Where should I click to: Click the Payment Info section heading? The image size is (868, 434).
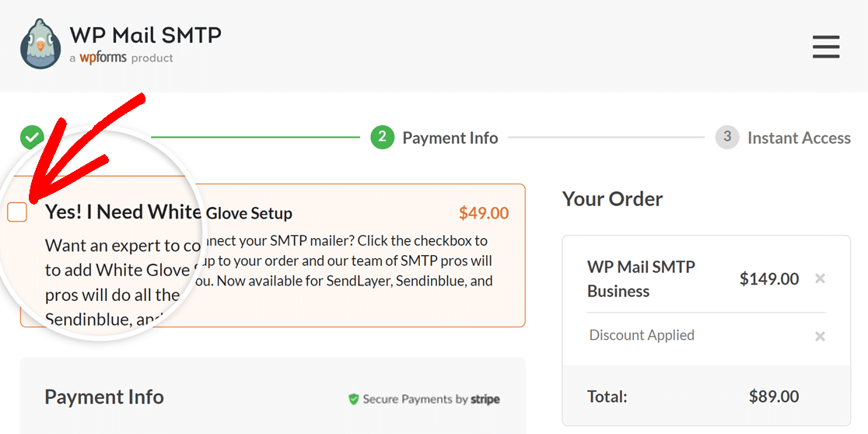pyautogui.click(x=104, y=397)
